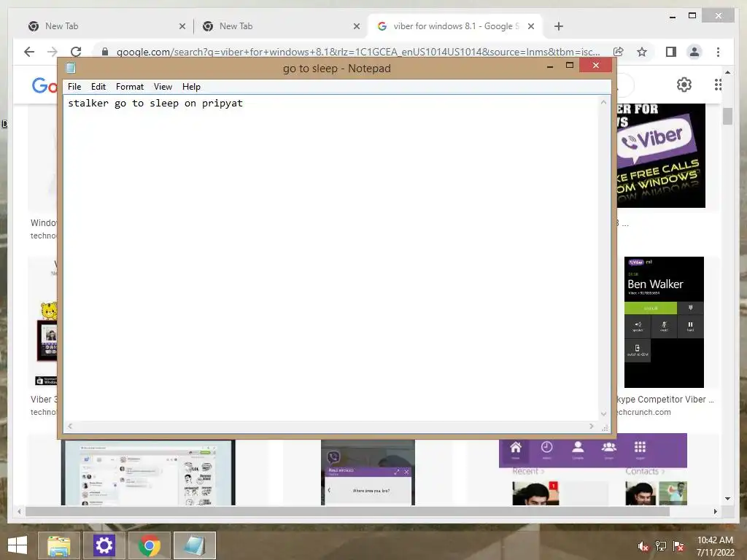Click Notepad horizontal scrollbar right arrow

click(x=591, y=426)
